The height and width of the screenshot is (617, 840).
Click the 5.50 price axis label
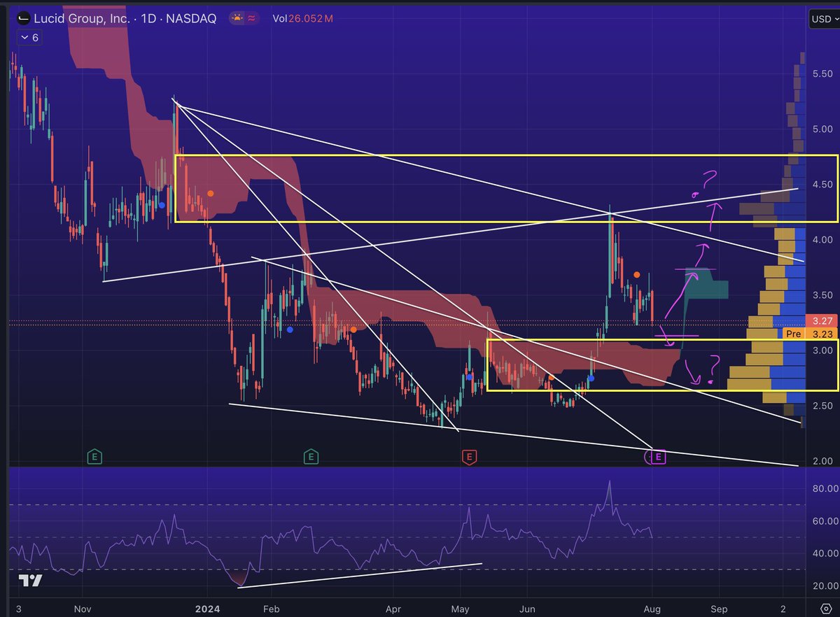pos(822,73)
